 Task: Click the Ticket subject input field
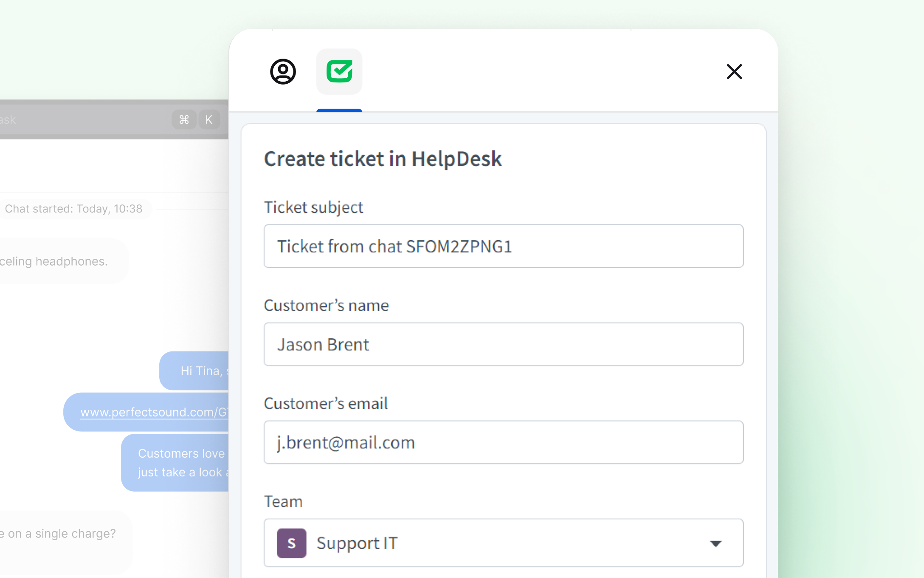point(503,246)
